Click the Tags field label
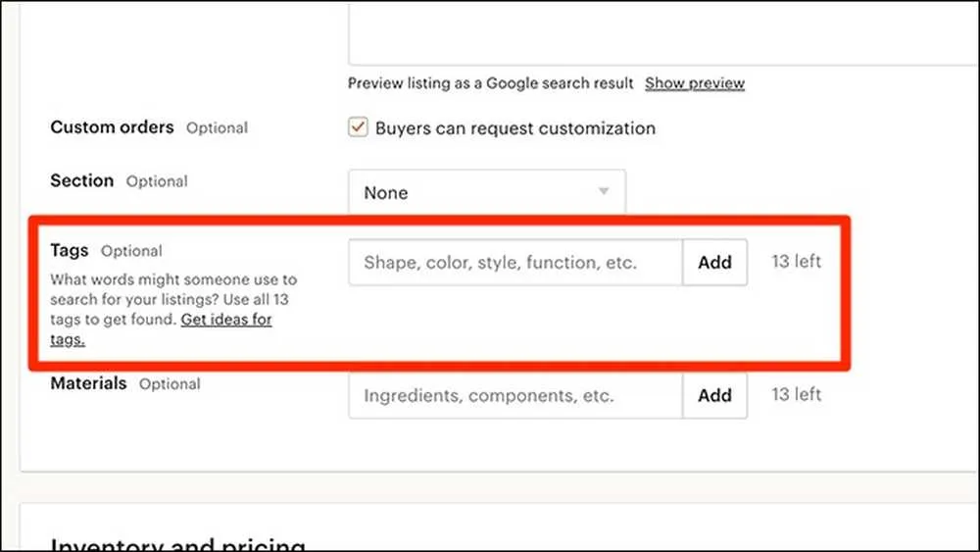The height and width of the screenshot is (552, 980). coord(70,250)
